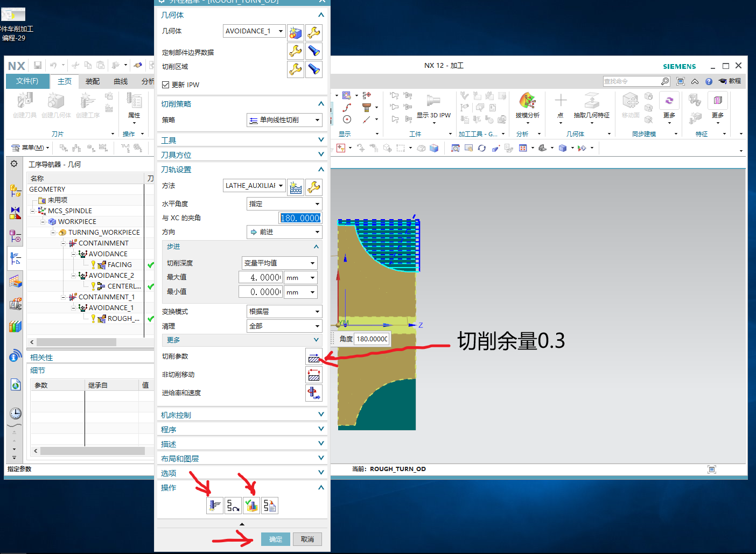756x554 pixels.
Task: Open the 切削深度 变量平均值 dropdown
Action: 279,263
